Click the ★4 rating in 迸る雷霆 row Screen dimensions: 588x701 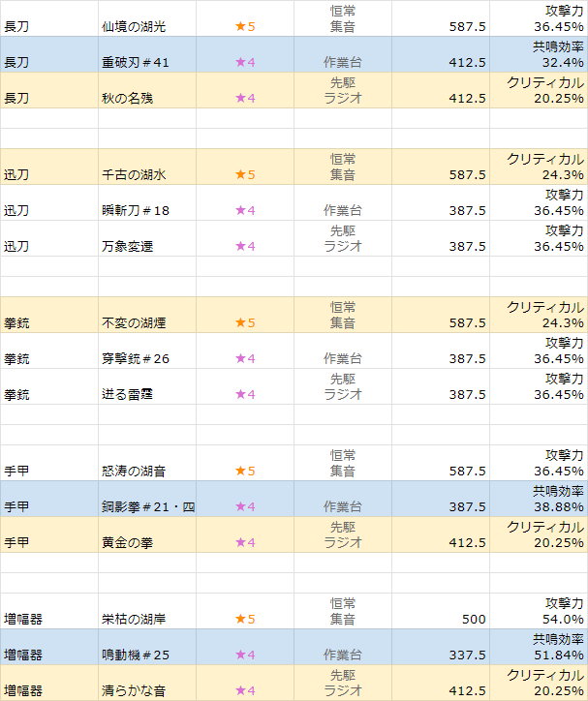click(x=245, y=394)
